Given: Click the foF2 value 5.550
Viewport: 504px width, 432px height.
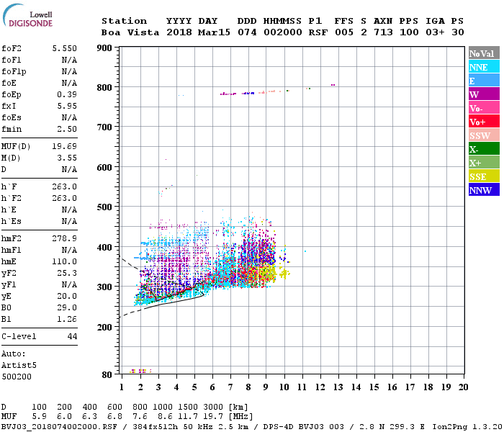Looking at the screenshot, I should (65, 48).
